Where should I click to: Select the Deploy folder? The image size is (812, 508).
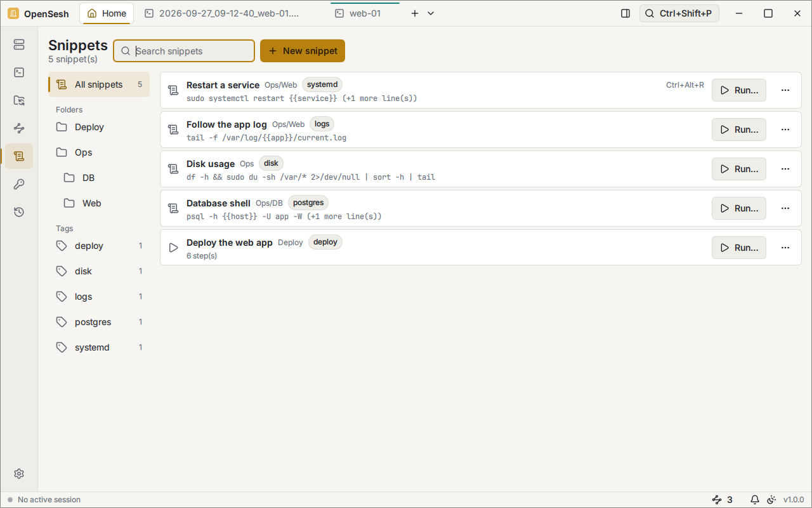pyautogui.click(x=99, y=127)
